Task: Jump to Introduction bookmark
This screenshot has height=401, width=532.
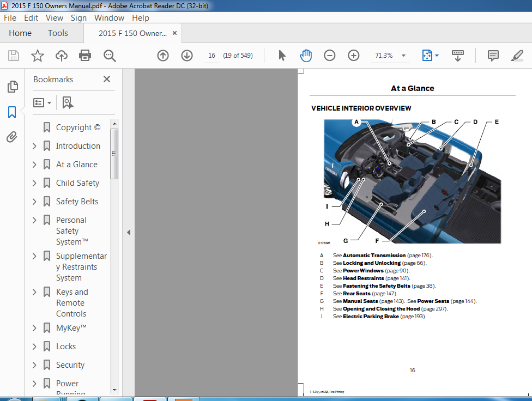Action: [78, 146]
